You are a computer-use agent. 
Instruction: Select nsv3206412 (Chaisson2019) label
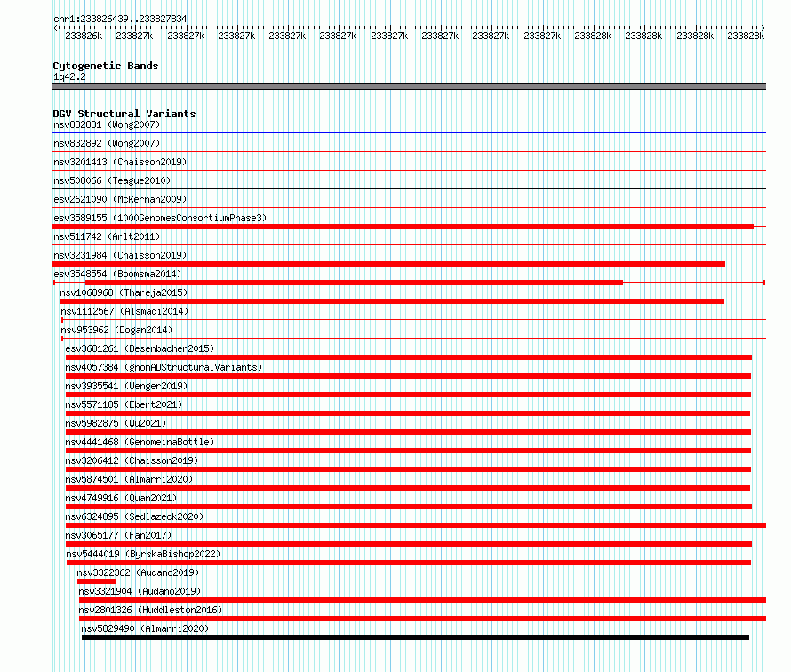(x=132, y=460)
